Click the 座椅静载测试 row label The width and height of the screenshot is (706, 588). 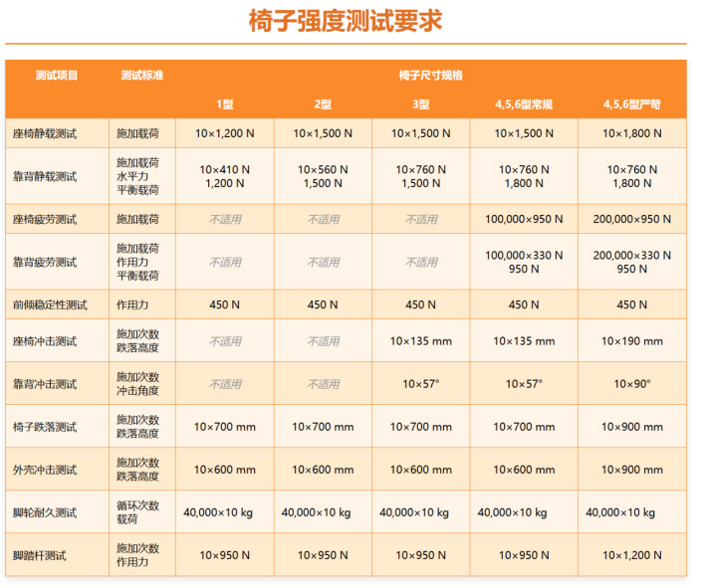pyautogui.click(x=45, y=133)
